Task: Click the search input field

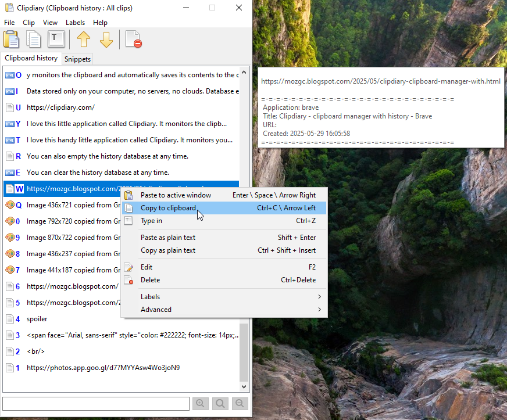Action: 96,404
